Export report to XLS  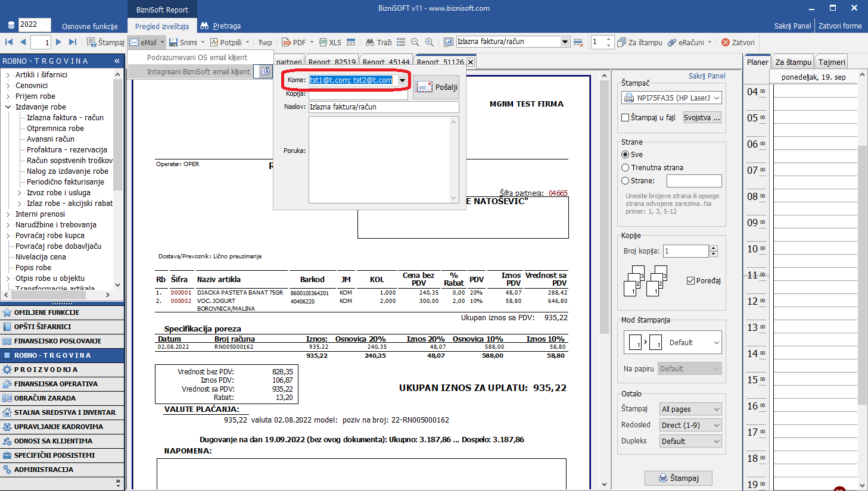point(323,42)
